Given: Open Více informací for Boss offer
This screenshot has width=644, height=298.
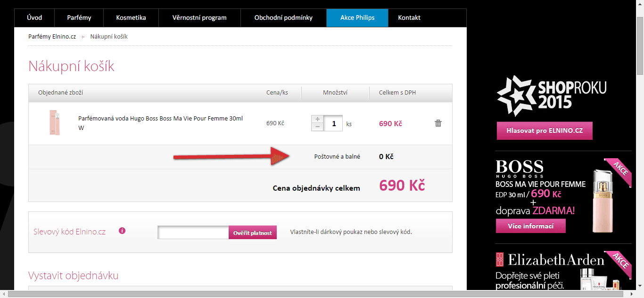Looking at the screenshot, I should point(530,226).
